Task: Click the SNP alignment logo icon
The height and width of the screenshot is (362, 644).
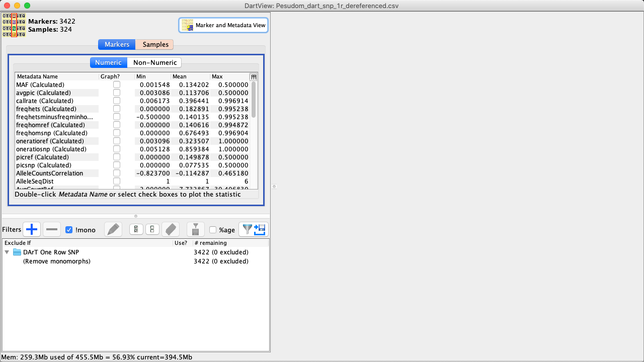Action: point(14,25)
